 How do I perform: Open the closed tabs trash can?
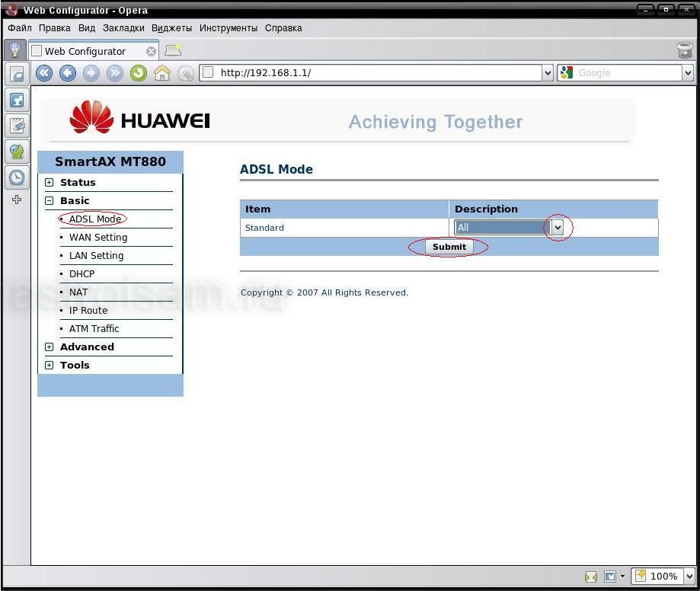click(x=684, y=50)
